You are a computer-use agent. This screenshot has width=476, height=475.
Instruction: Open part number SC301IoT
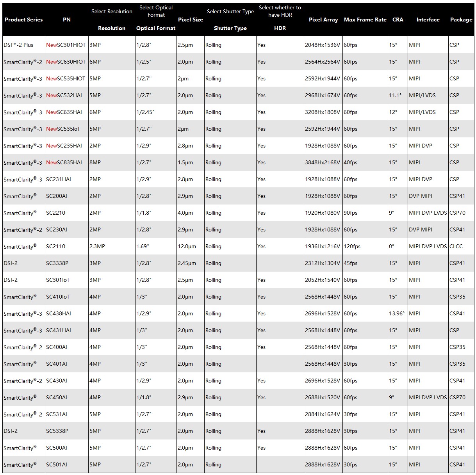click(x=58, y=280)
